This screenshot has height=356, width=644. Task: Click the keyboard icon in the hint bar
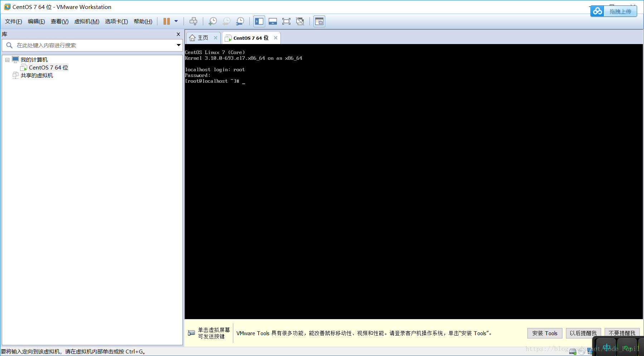pyautogui.click(x=191, y=333)
